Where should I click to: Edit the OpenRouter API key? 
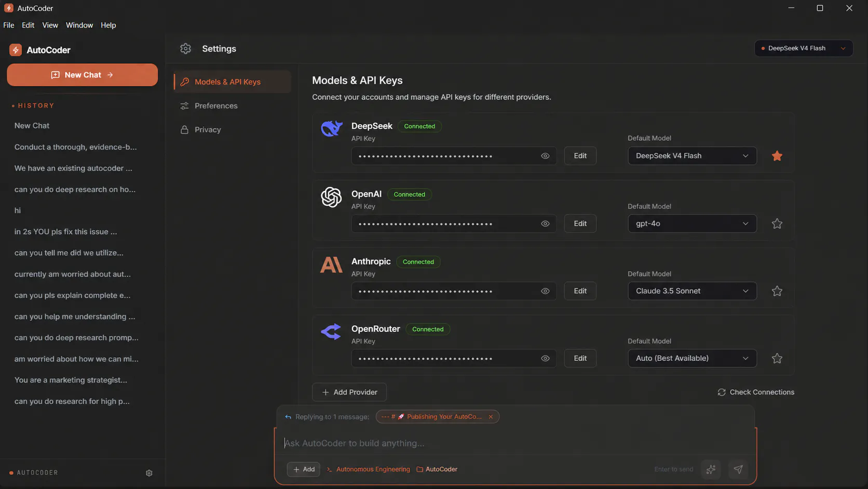[580, 358]
